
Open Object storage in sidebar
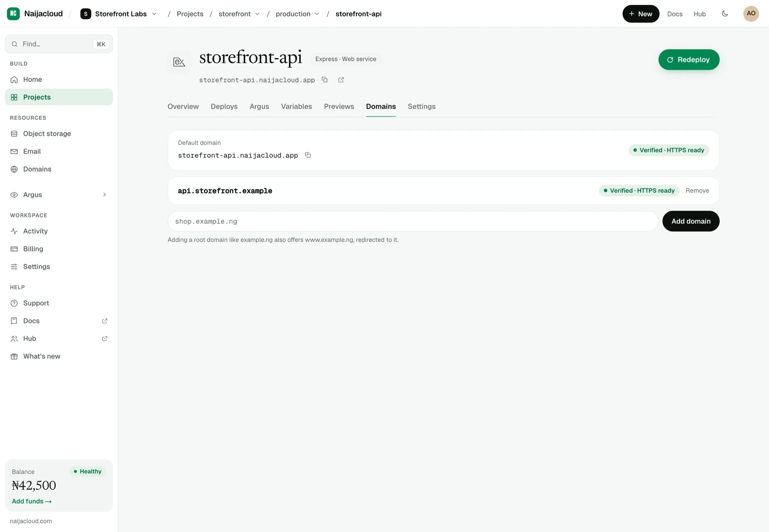coord(59,134)
